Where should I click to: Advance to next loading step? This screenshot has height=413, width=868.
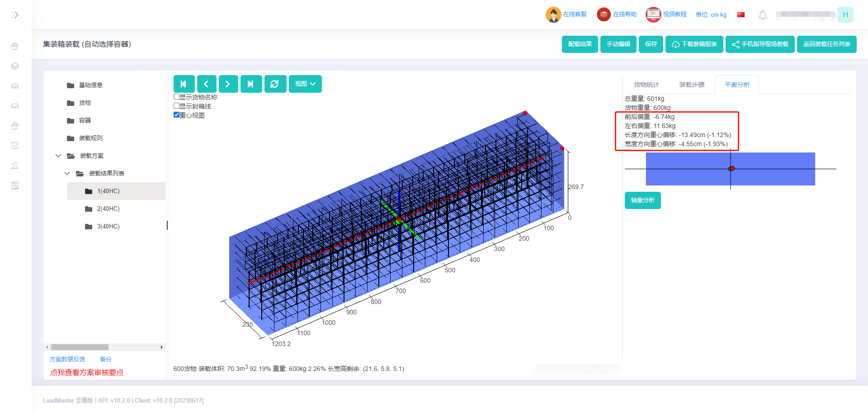(228, 84)
